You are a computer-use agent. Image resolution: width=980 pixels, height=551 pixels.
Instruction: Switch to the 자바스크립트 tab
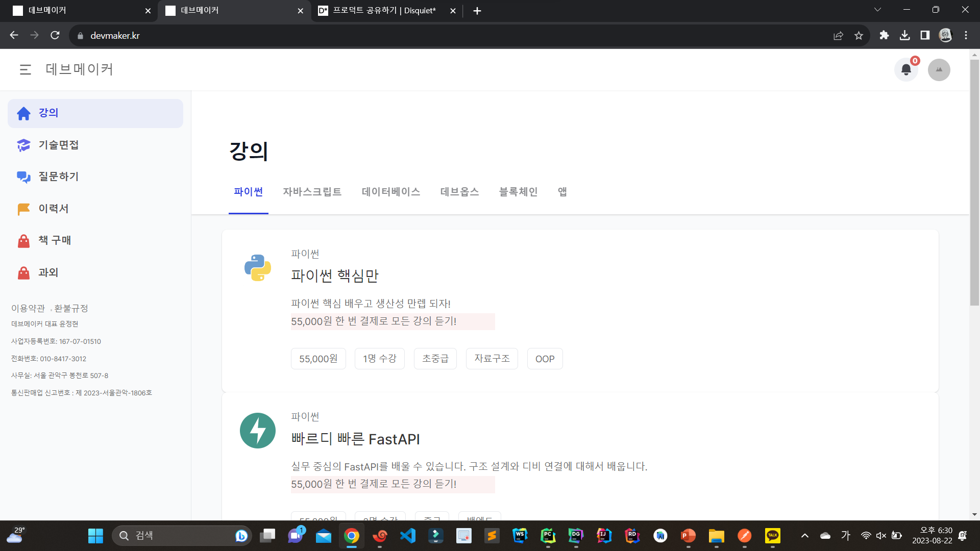point(312,192)
